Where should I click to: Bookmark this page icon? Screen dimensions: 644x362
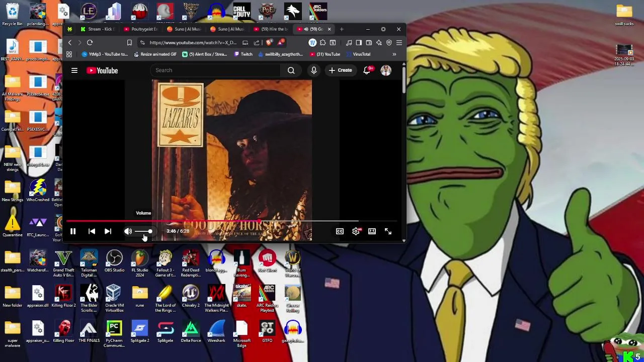[x=129, y=43]
